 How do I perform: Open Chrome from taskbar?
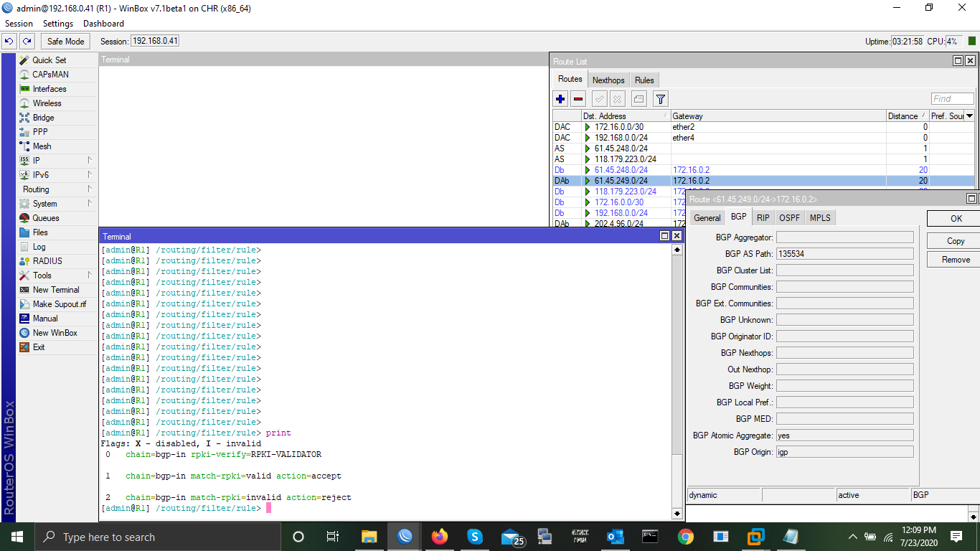[685, 537]
